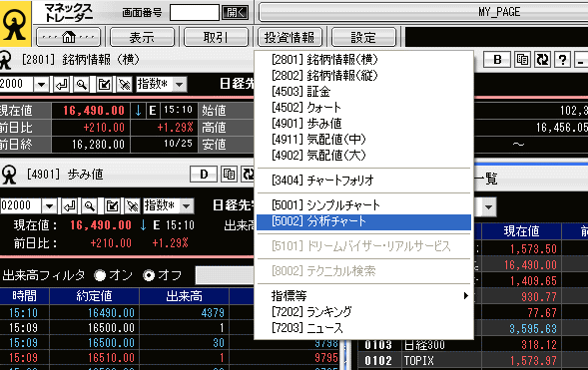Click the D button in 歩み値 header
This screenshot has width=588, height=370.
coord(204,175)
